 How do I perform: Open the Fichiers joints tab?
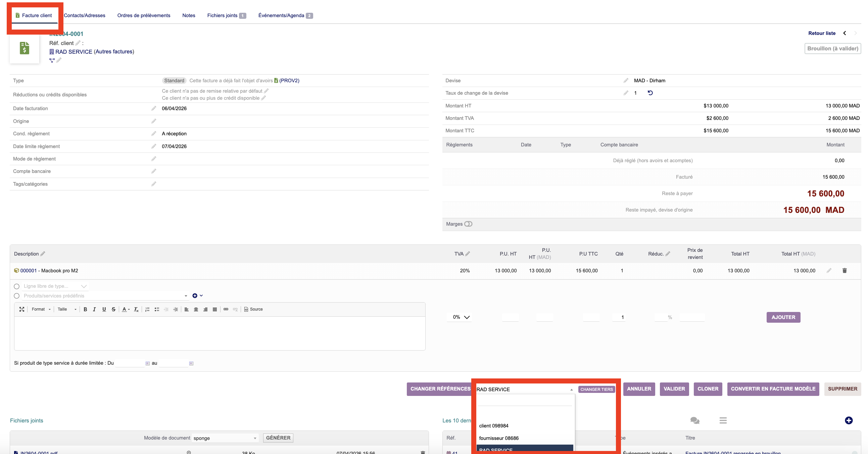coord(223,15)
